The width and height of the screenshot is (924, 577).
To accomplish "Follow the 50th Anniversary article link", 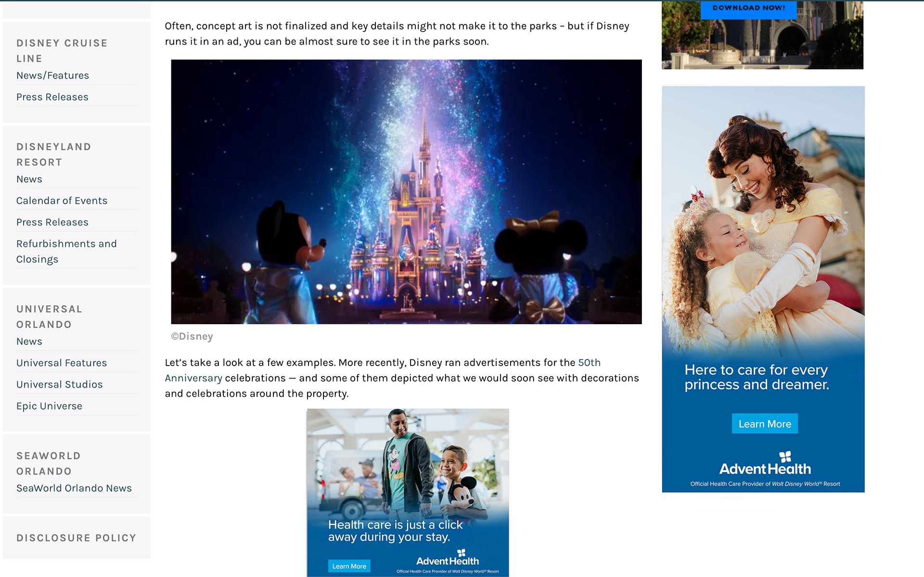I will pos(383,370).
